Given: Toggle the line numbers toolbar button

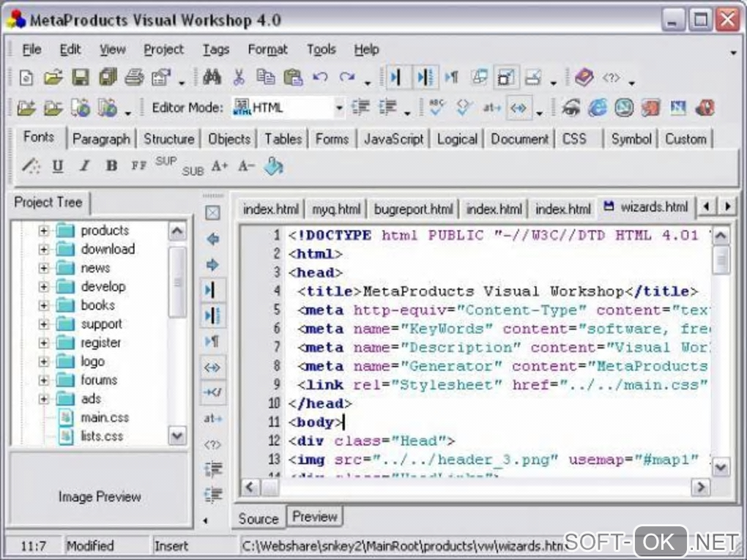Looking at the screenshot, I should click(425, 77).
